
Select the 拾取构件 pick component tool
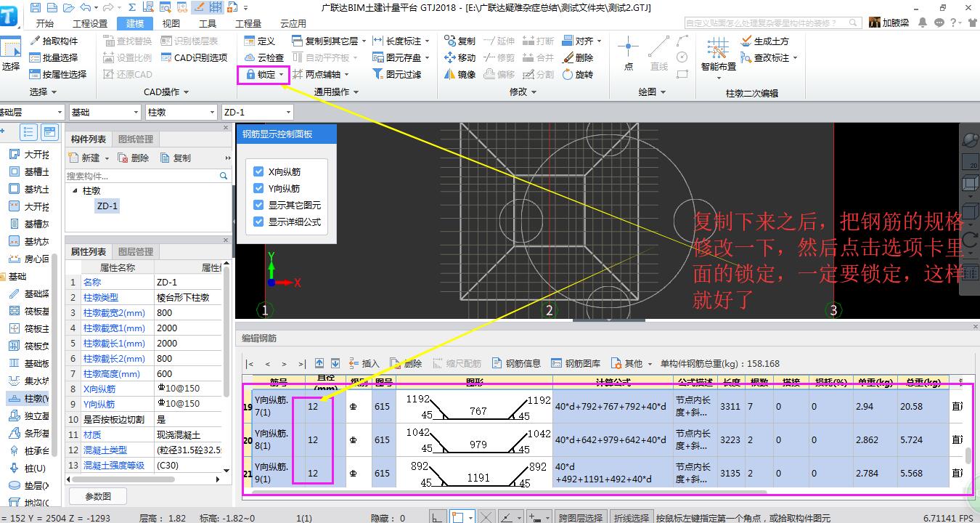click(54, 41)
